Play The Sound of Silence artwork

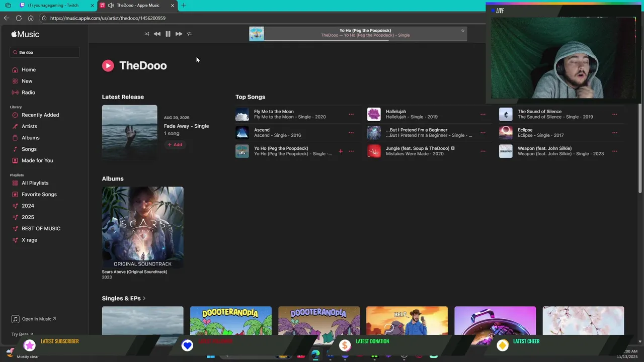coord(506,114)
